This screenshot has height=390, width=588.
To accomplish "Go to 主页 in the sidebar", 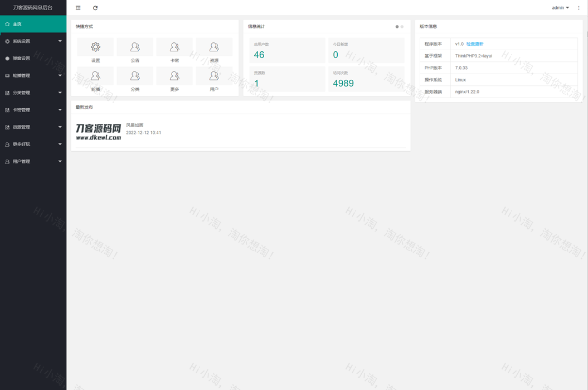I will click(33, 24).
